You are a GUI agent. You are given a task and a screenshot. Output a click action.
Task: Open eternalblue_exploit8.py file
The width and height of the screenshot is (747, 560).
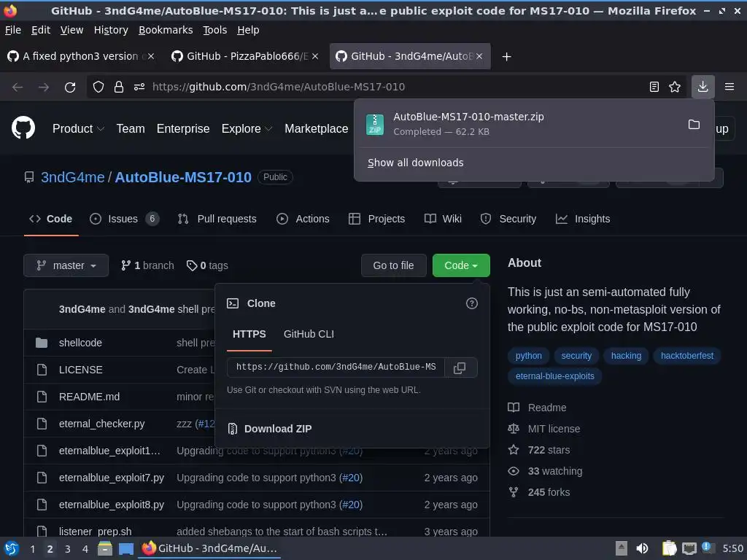(x=112, y=505)
